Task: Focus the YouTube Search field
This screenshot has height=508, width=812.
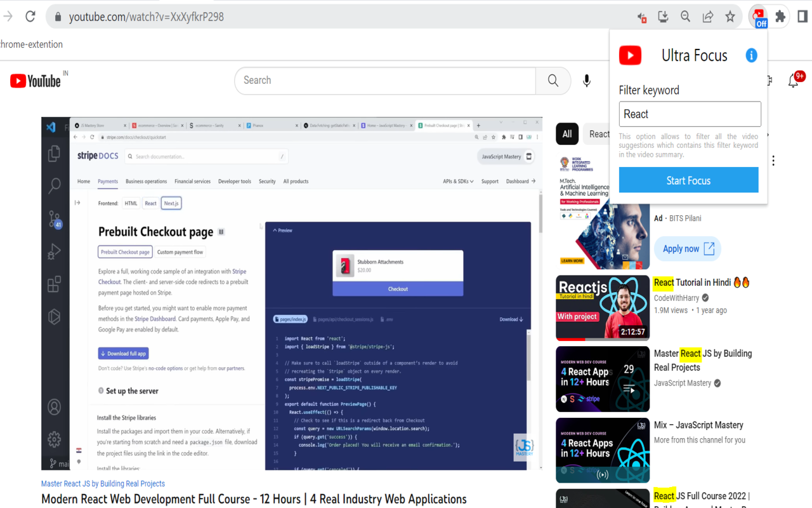Action: click(x=385, y=81)
